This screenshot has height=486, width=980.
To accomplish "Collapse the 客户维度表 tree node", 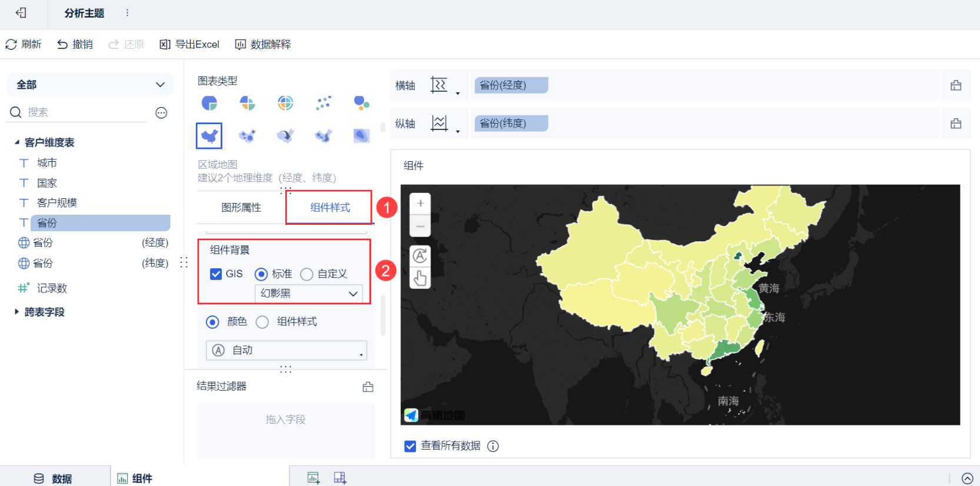I will click(17, 142).
